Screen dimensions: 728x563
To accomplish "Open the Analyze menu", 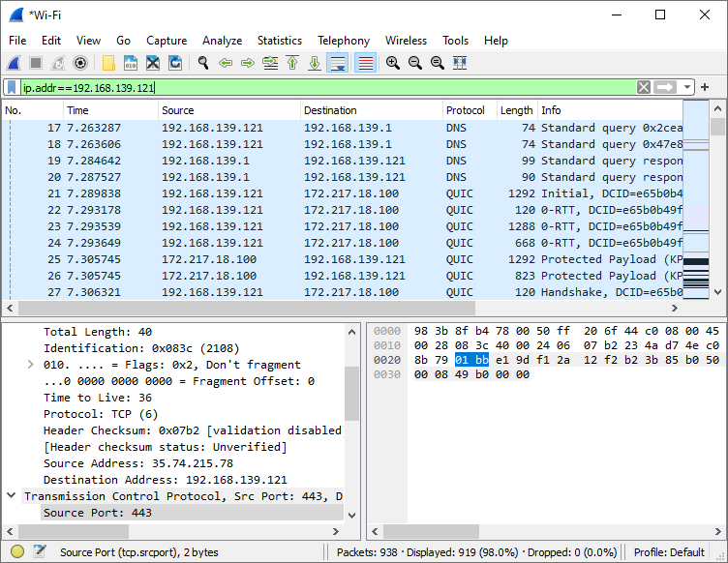I will pyautogui.click(x=222, y=41).
